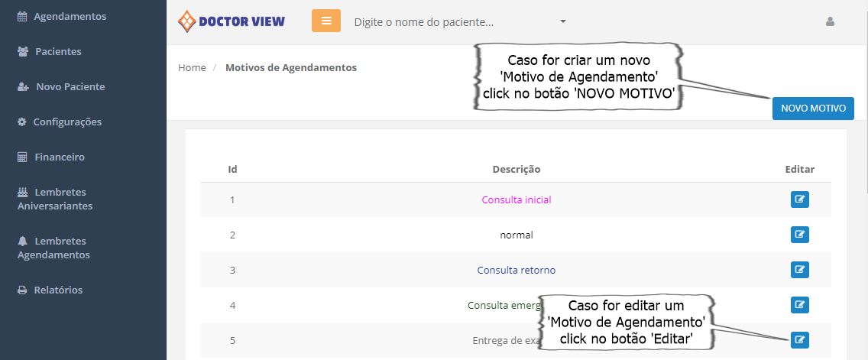Open Lembretes Aniversariantes in the sidebar

click(x=54, y=199)
